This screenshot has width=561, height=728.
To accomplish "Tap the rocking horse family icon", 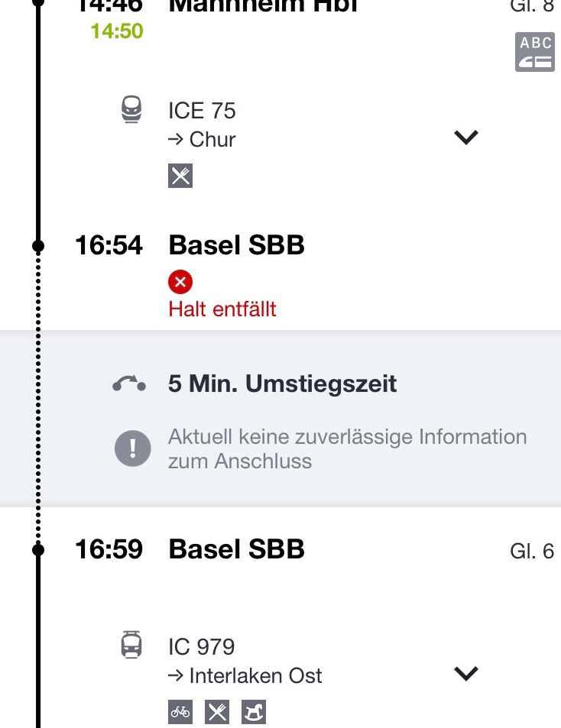I will click(254, 712).
